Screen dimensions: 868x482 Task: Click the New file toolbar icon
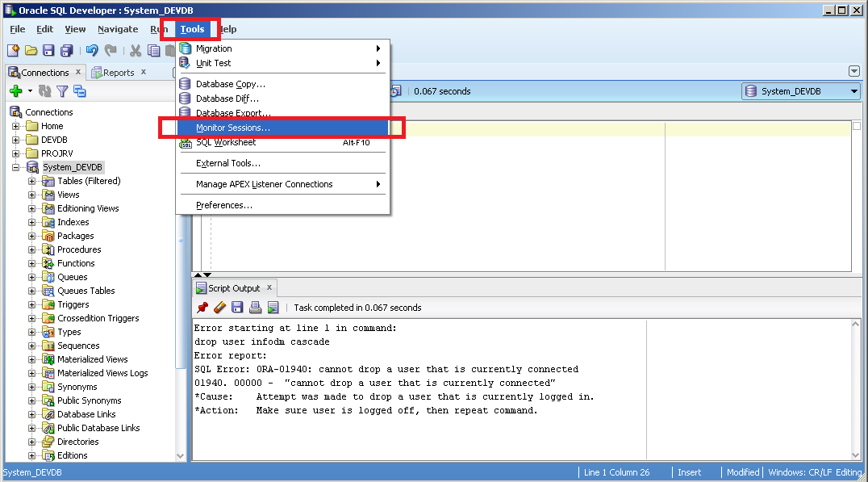click(13, 50)
